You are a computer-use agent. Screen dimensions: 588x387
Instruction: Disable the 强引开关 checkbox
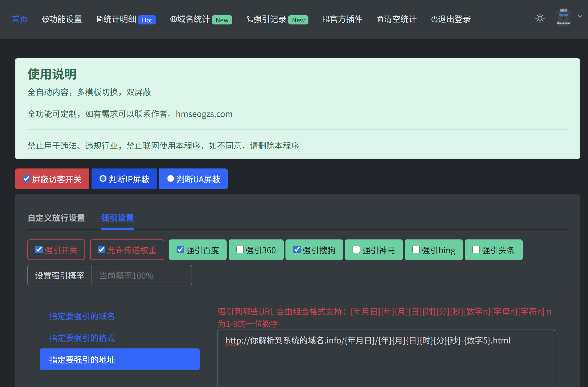[x=39, y=249]
